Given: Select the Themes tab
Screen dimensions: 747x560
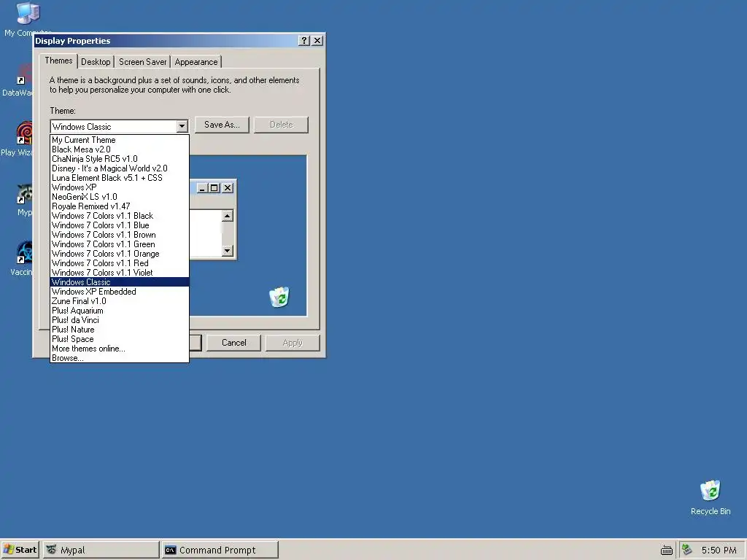Looking at the screenshot, I should pyautogui.click(x=58, y=61).
